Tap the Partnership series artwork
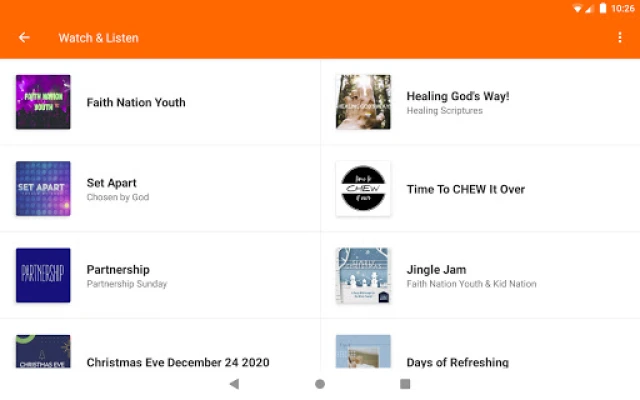640x400 pixels. (43, 275)
